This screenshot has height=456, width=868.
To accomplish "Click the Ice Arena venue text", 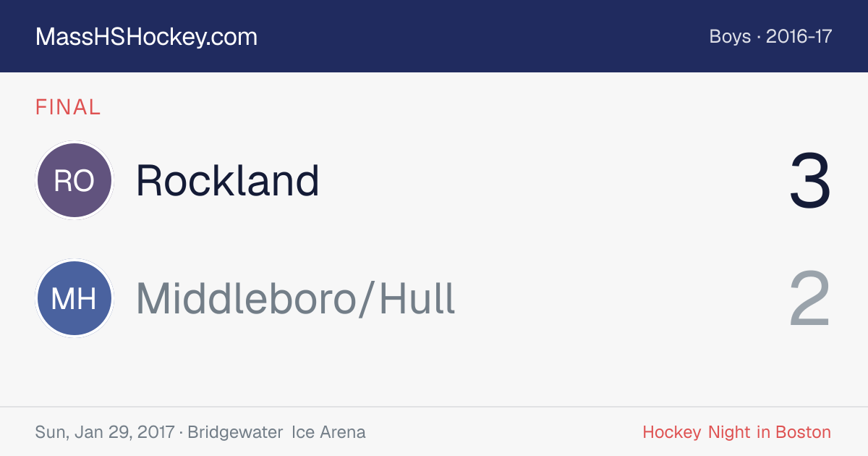I will tap(329, 433).
